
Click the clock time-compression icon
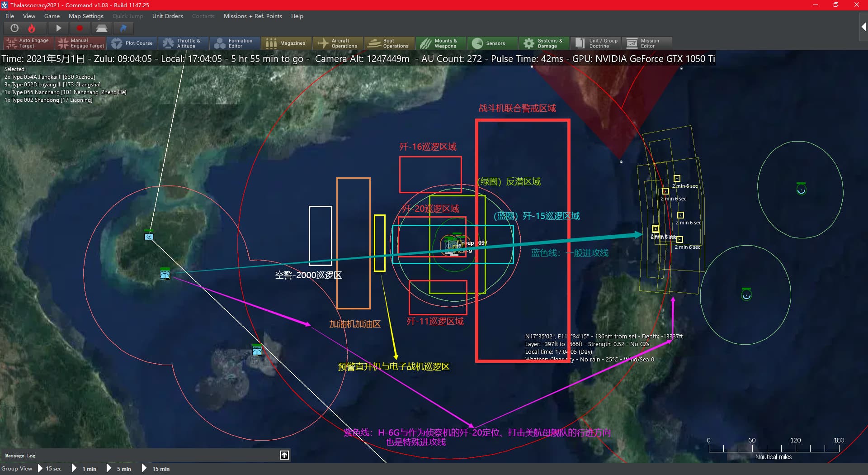14,28
